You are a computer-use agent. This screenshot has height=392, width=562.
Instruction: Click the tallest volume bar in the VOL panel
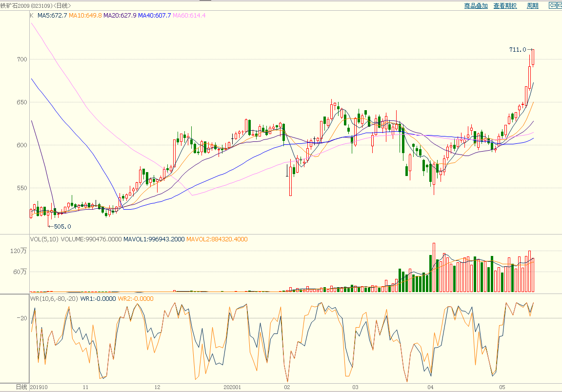pyautogui.click(x=434, y=267)
